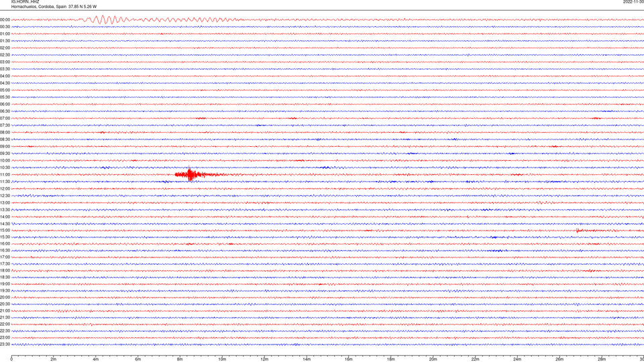This screenshot has height=362, width=644.
Task: Click the "07:00" trace time label
Action: 5,118
